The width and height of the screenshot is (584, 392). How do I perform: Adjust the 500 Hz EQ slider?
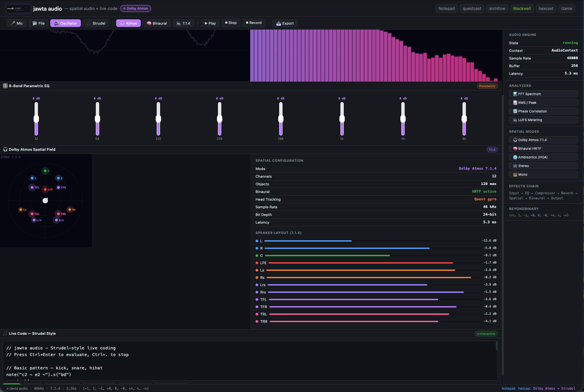pos(281,118)
